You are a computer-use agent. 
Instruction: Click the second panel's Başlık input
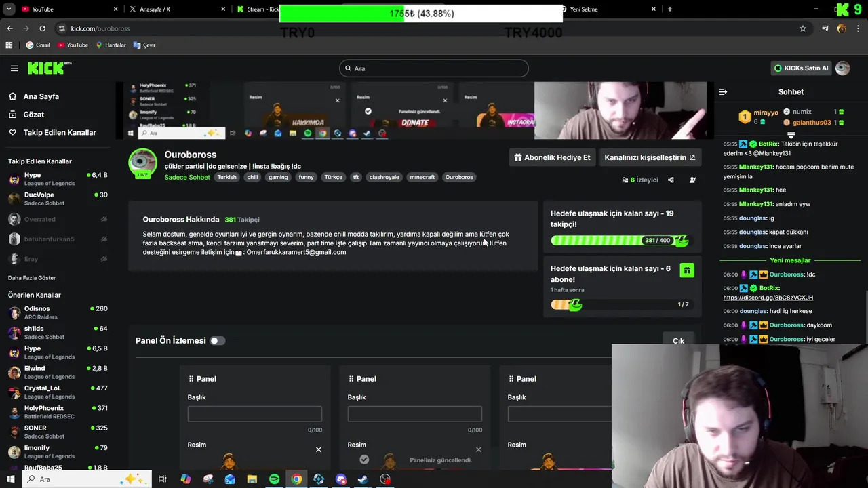click(415, 414)
